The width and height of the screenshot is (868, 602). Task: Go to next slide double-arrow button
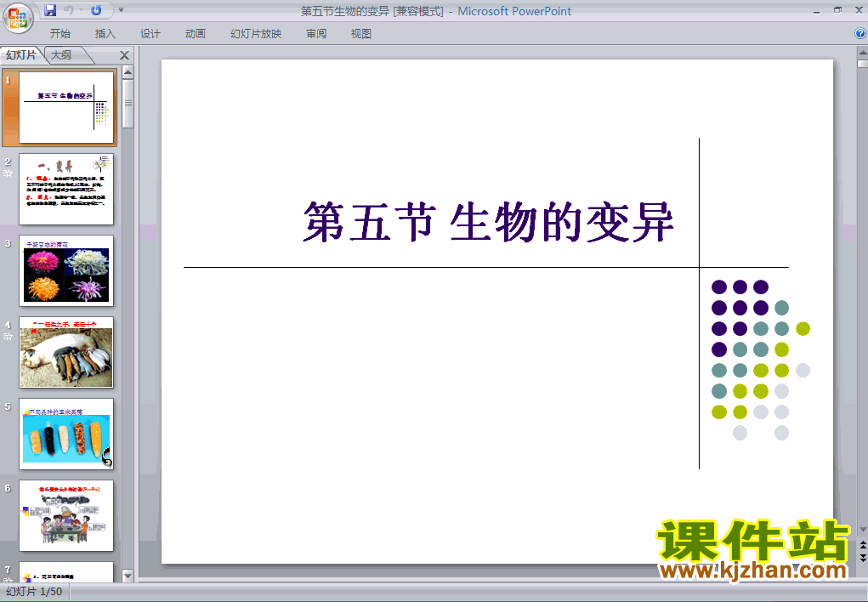pos(862,558)
